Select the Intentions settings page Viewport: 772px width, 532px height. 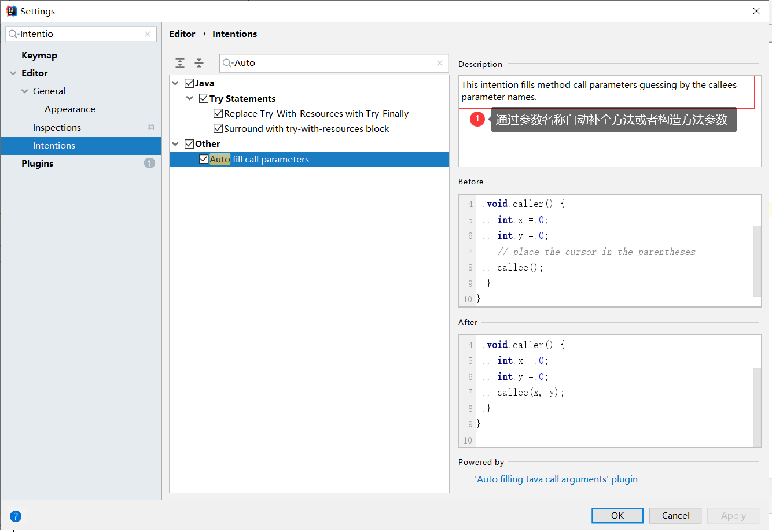pyautogui.click(x=81, y=146)
